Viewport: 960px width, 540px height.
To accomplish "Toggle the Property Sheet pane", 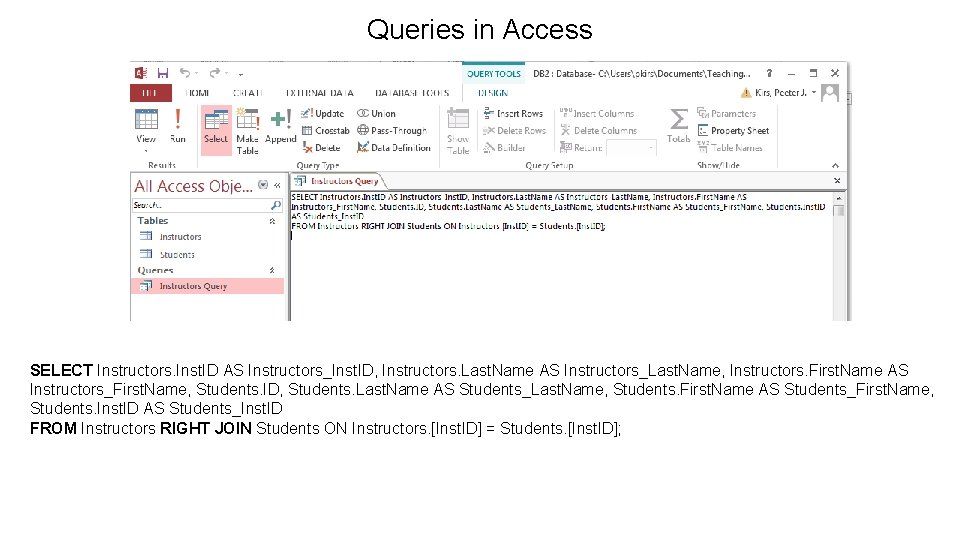I will point(733,130).
